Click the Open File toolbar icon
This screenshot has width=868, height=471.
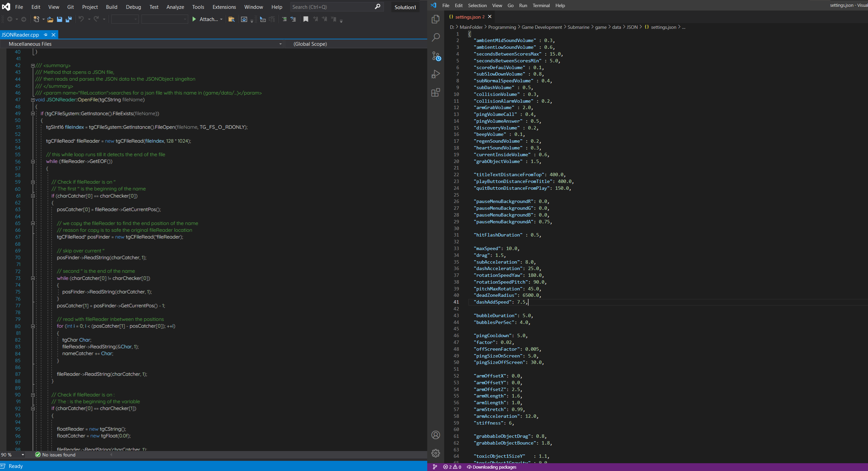click(x=50, y=19)
